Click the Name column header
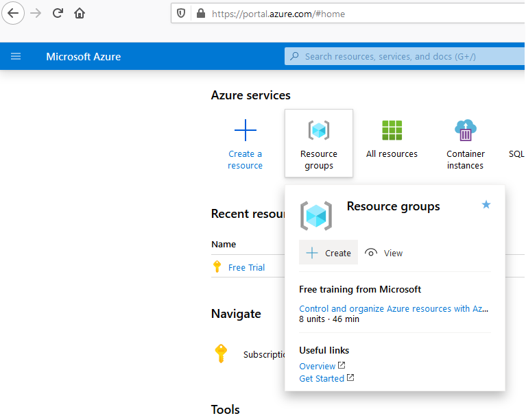 pos(224,245)
